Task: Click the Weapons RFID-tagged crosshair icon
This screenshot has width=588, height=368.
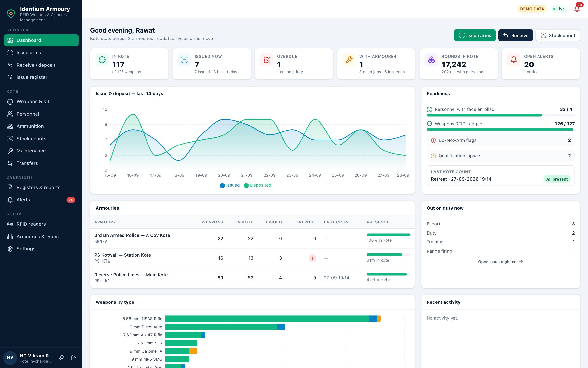Action: [x=429, y=124]
